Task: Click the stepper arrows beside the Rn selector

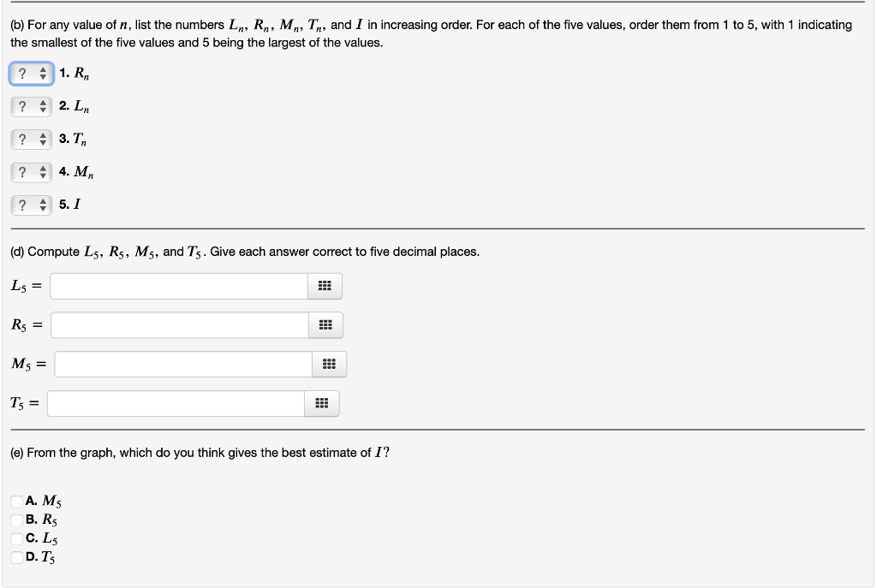Action: click(x=43, y=74)
